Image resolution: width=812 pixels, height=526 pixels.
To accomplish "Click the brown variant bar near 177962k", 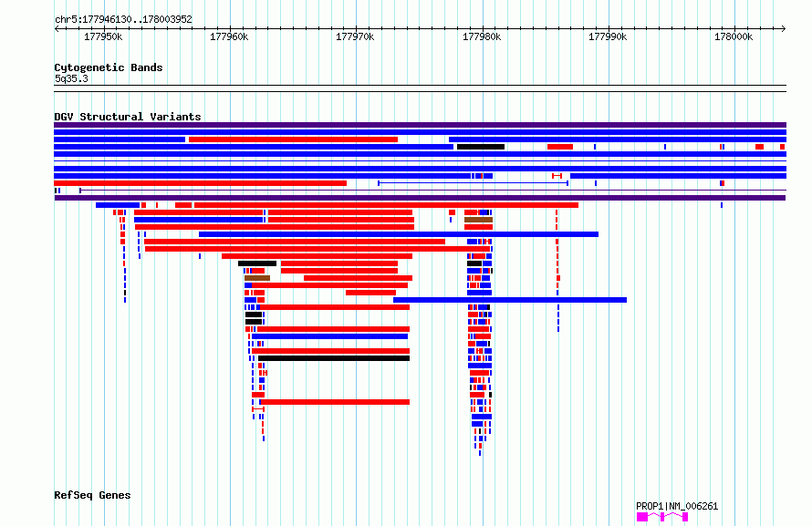I will [x=257, y=278].
